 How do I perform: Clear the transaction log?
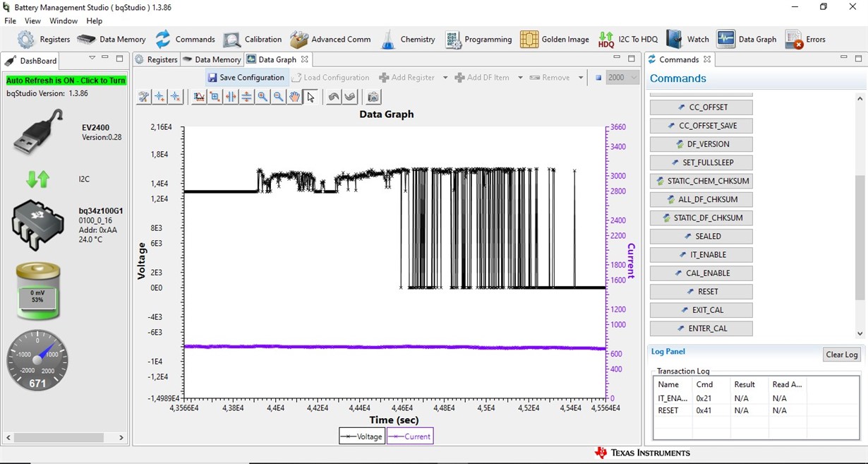coord(842,355)
